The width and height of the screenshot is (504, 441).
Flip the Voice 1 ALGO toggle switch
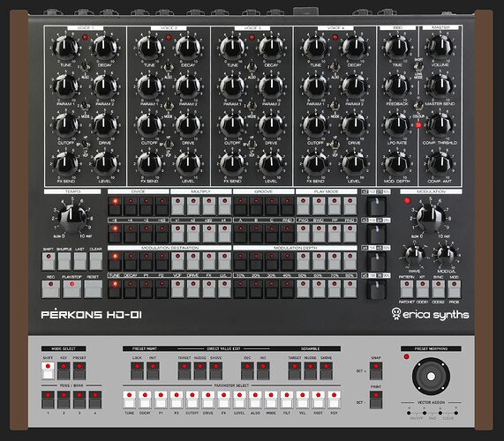[x=85, y=67]
